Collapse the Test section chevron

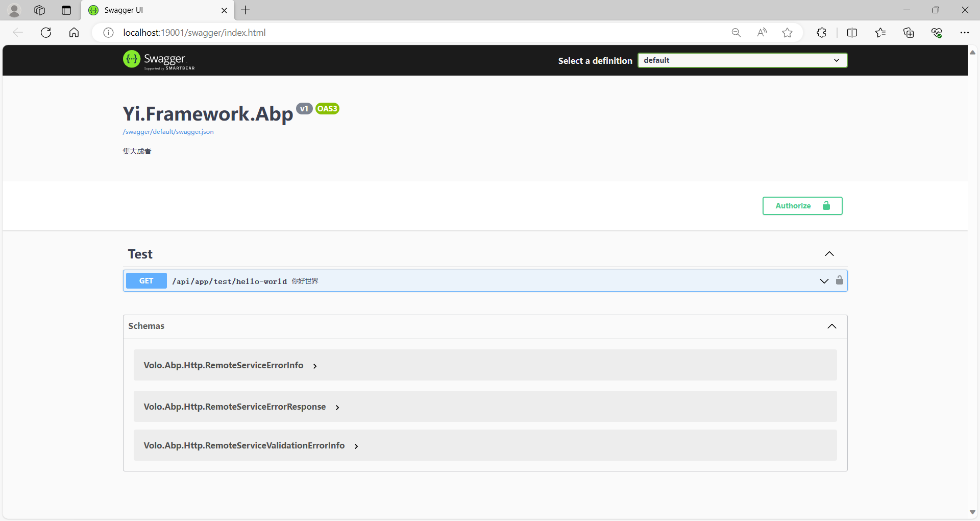pos(829,254)
